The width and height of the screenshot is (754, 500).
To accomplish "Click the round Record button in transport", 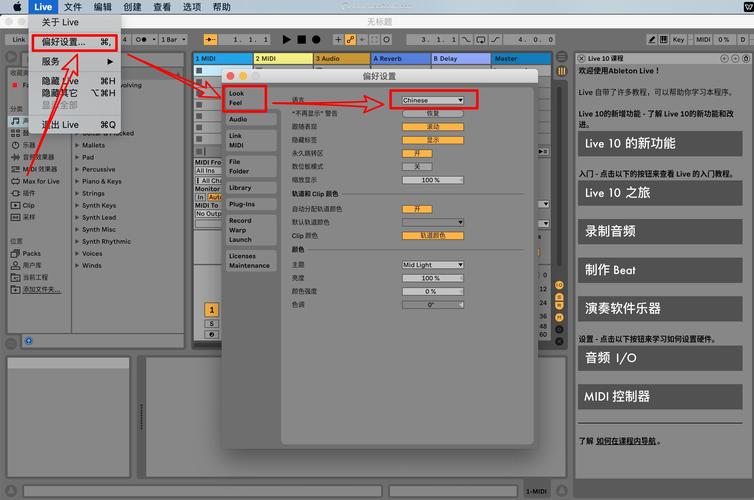I will [316, 39].
